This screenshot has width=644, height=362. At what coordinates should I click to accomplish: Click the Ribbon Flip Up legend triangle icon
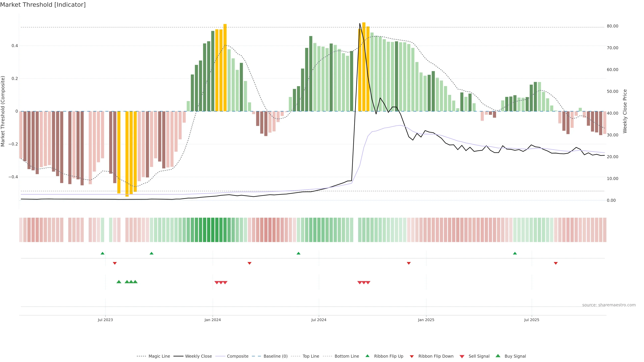[367, 356]
